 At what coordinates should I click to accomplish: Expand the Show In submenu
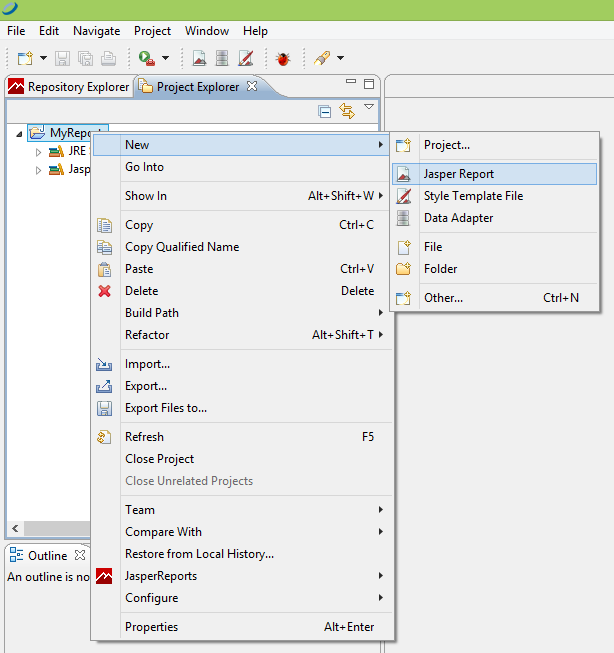click(x=242, y=196)
